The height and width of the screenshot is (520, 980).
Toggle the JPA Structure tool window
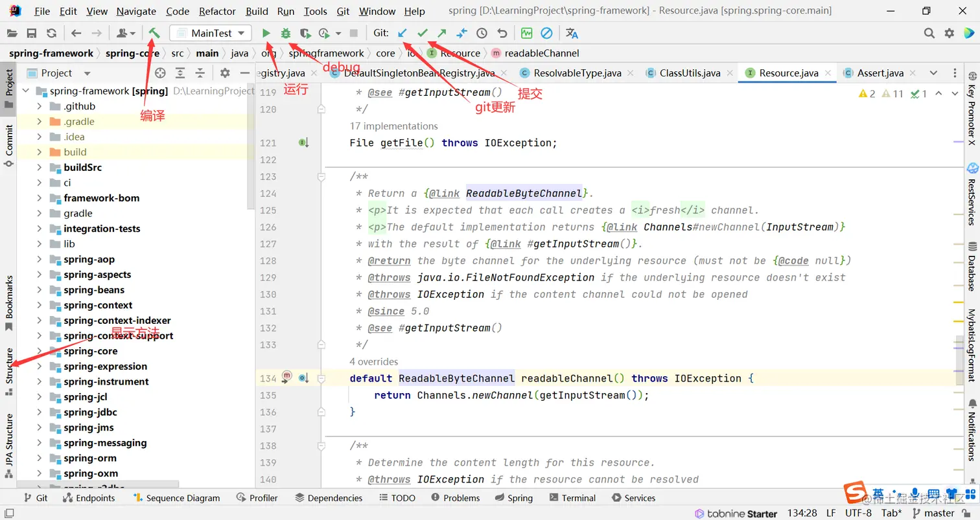click(9, 447)
